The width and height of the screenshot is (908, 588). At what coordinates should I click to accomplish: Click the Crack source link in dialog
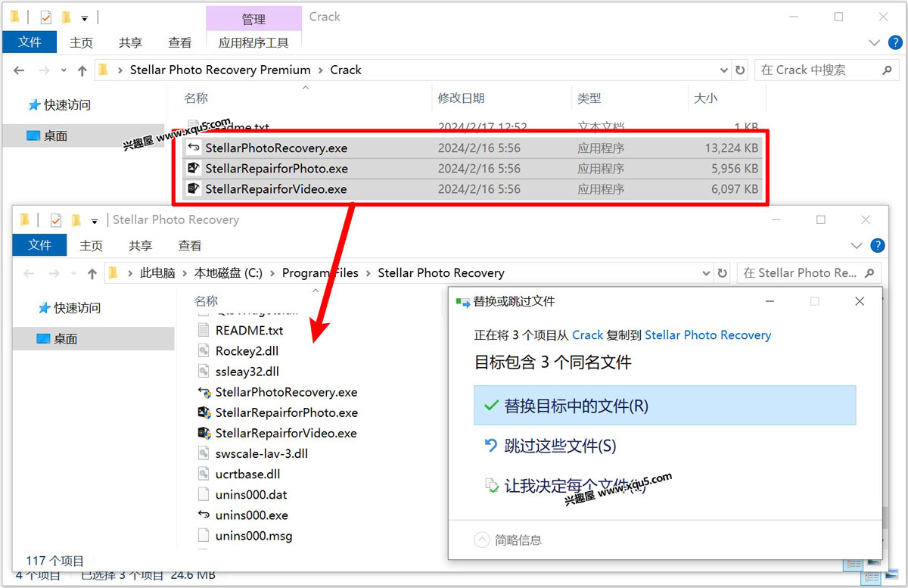[x=588, y=334]
